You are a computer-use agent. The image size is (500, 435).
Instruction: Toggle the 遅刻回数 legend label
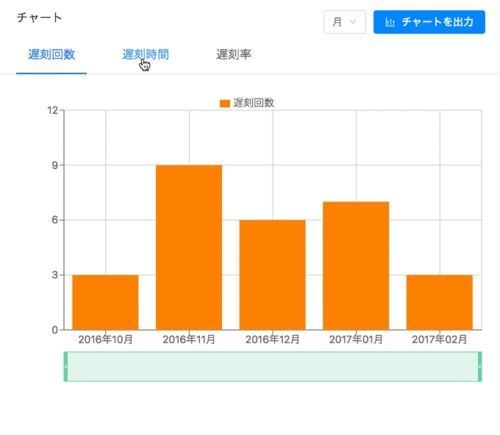254,103
